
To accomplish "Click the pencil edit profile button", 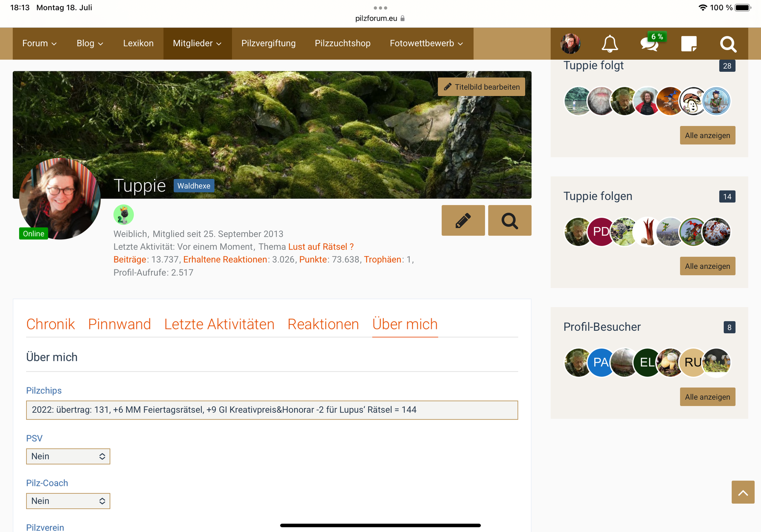I will click(x=463, y=220).
